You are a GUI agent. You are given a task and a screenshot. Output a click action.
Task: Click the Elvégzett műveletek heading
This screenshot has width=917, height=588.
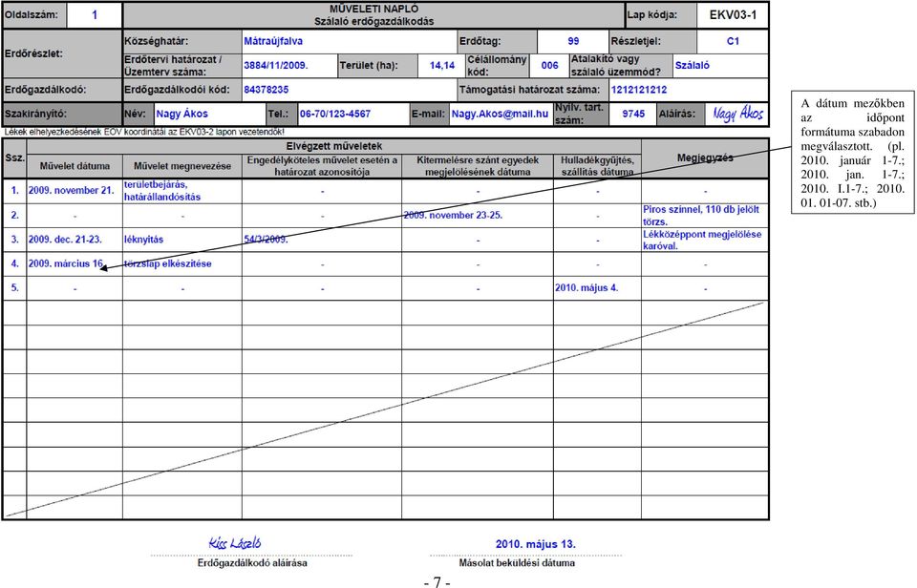click(x=334, y=146)
